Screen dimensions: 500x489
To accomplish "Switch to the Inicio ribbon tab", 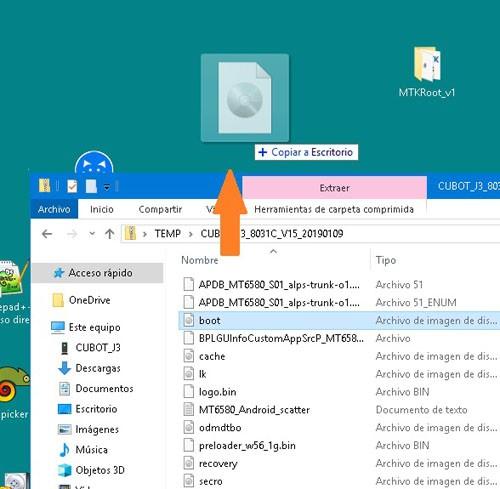I will [102, 209].
